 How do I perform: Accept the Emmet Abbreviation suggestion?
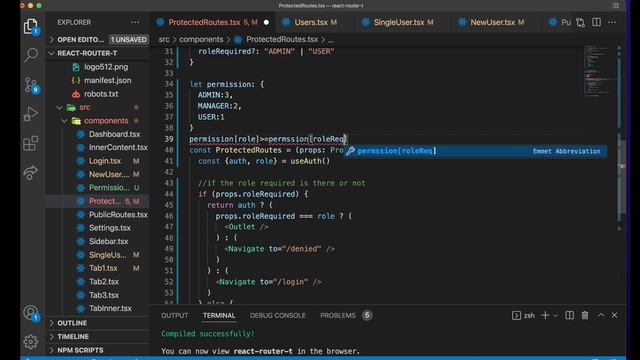pyautogui.click(x=475, y=151)
